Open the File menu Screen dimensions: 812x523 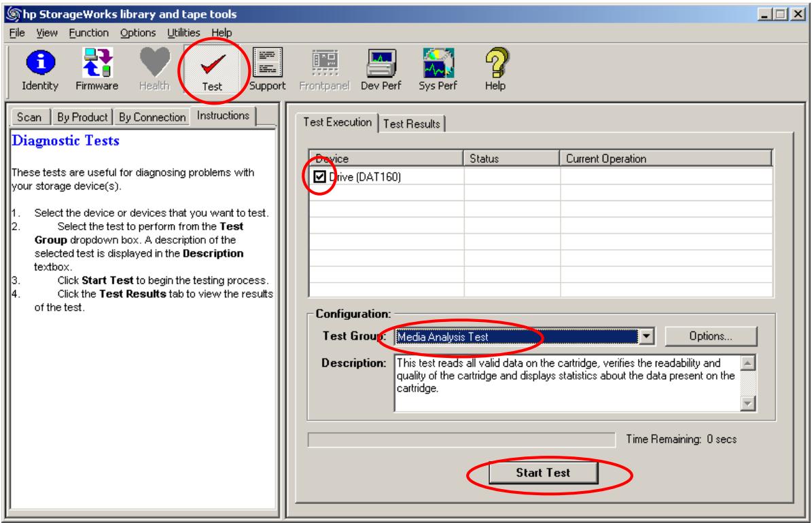coord(17,33)
